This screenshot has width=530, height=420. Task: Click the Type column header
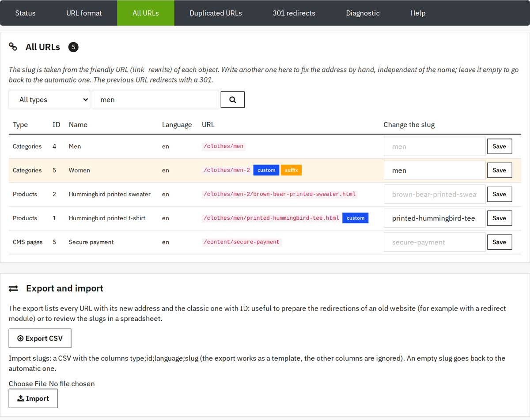(20, 124)
